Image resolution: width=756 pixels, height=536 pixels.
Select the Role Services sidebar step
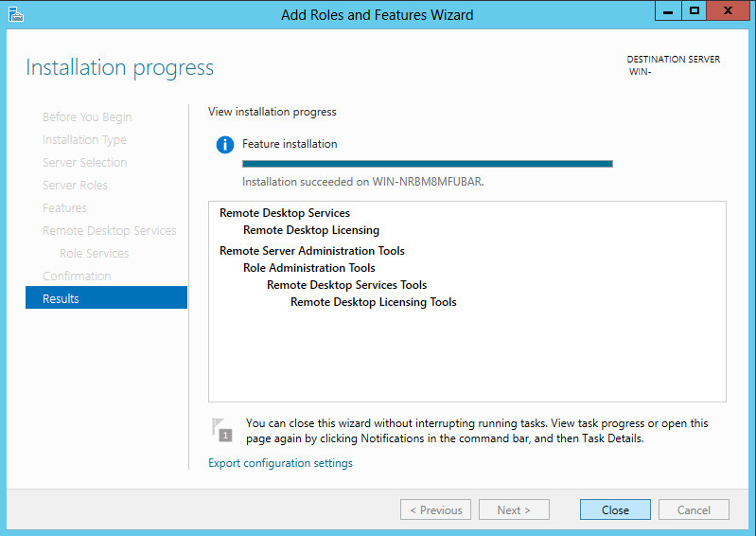coord(94,253)
